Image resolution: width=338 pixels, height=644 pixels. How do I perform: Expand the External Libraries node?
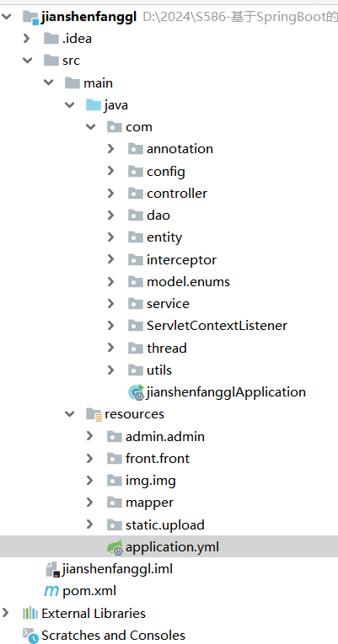pos(5,613)
